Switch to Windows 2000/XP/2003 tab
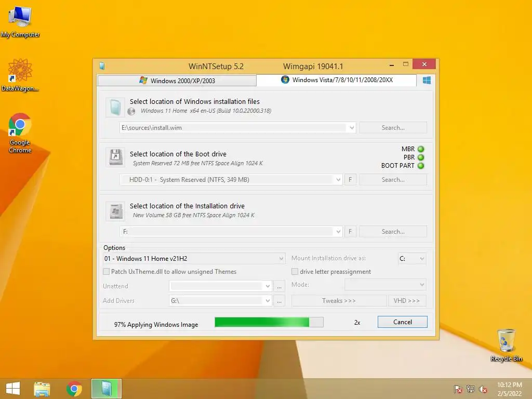532x399 pixels. click(177, 81)
